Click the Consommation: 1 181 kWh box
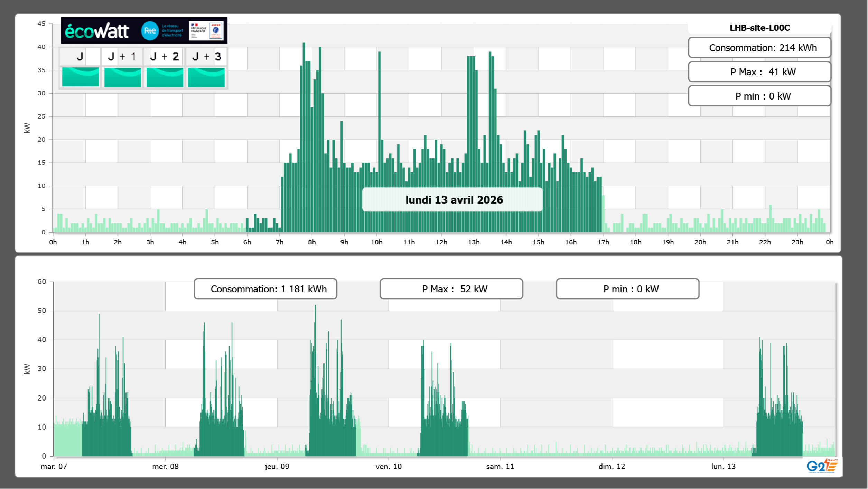This screenshot has width=868, height=489. [x=265, y=289]
